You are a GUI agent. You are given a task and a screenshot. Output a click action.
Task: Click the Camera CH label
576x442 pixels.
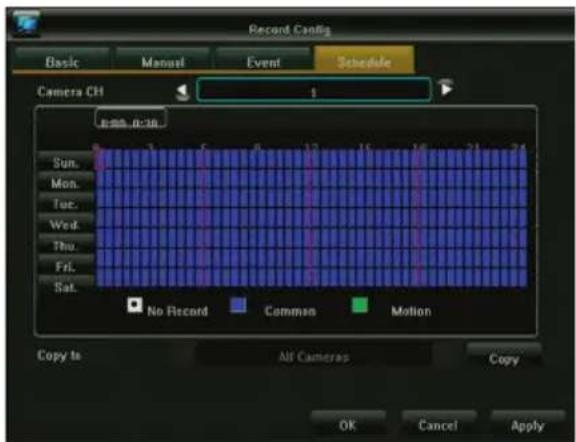pyautogui.click(x=70, y=91)
